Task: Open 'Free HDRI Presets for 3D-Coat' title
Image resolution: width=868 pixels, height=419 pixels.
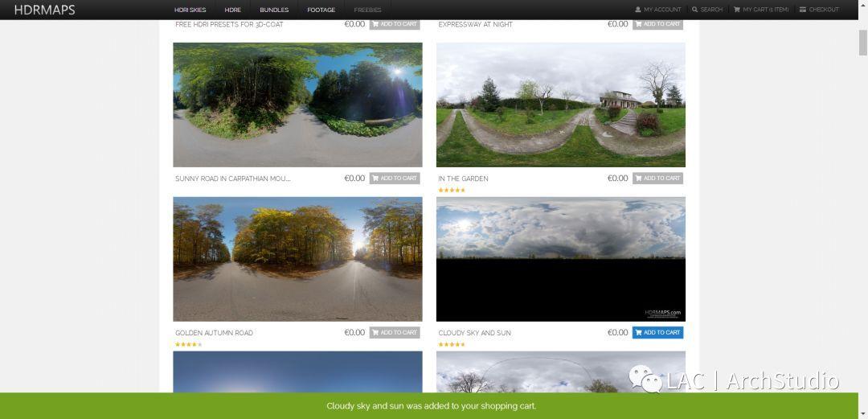Action: [229, 24]
